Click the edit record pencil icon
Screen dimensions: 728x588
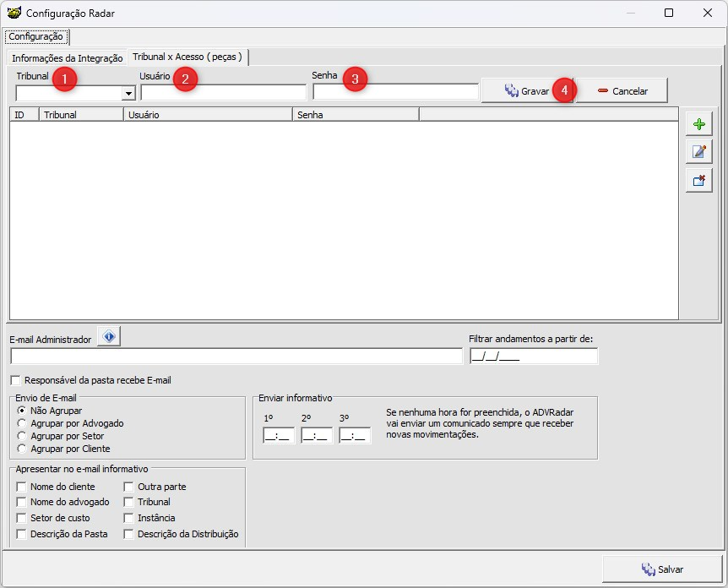[698, 151]
